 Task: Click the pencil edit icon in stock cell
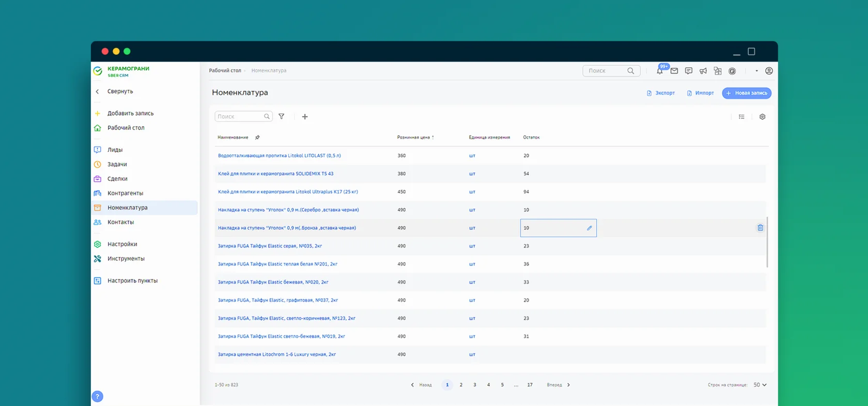tap(589, 228)
